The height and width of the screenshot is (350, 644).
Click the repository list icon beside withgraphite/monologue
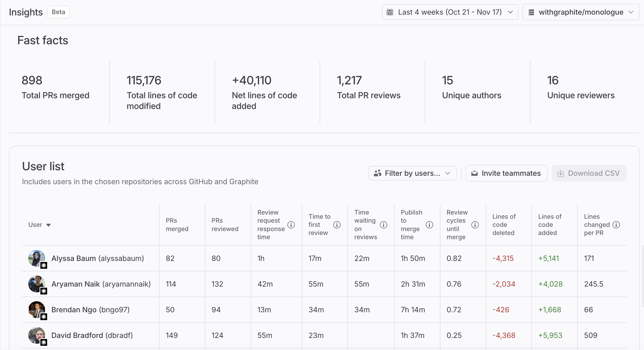(x=532, y=12)
